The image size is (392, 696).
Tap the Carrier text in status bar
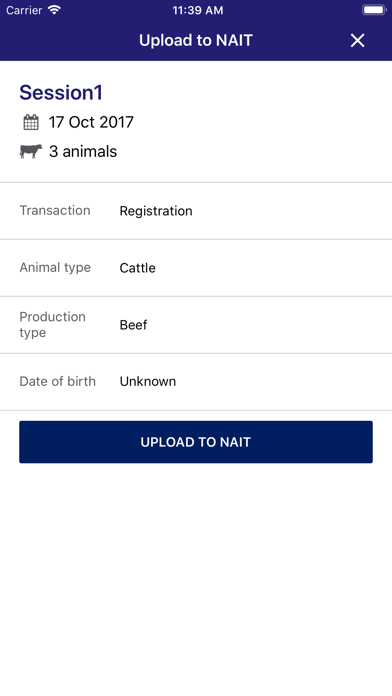tap(24, 10)
